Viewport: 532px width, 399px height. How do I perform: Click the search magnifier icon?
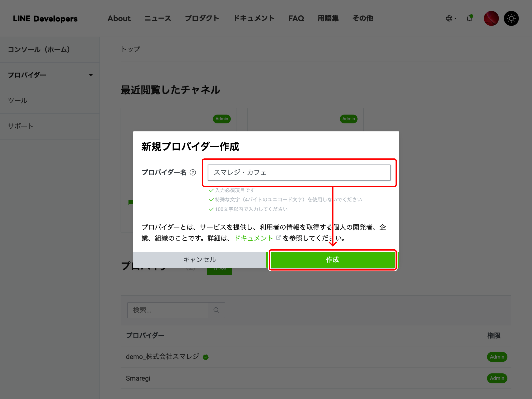coord(216,310)
